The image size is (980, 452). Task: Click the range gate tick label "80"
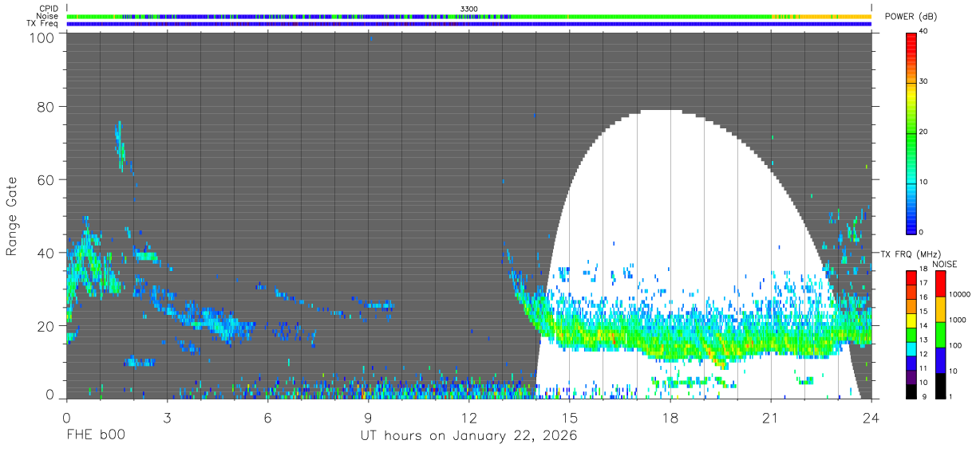coord(47,106)
